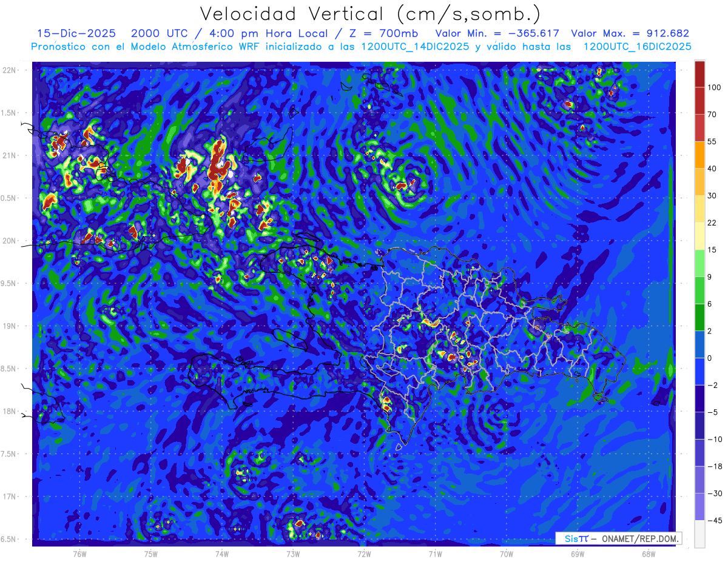The width and height of the screenshot is (728, 562).
Task: Click the colorbar value '30'
Action: pyautogui.click(x=712, y=195)
